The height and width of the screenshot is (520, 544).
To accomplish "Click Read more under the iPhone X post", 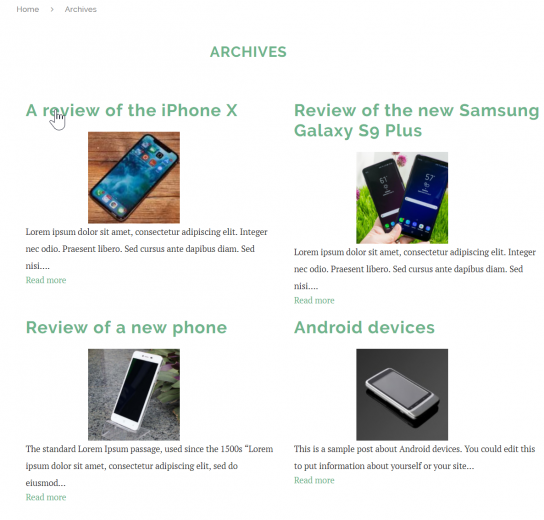I will pos(46,280).
